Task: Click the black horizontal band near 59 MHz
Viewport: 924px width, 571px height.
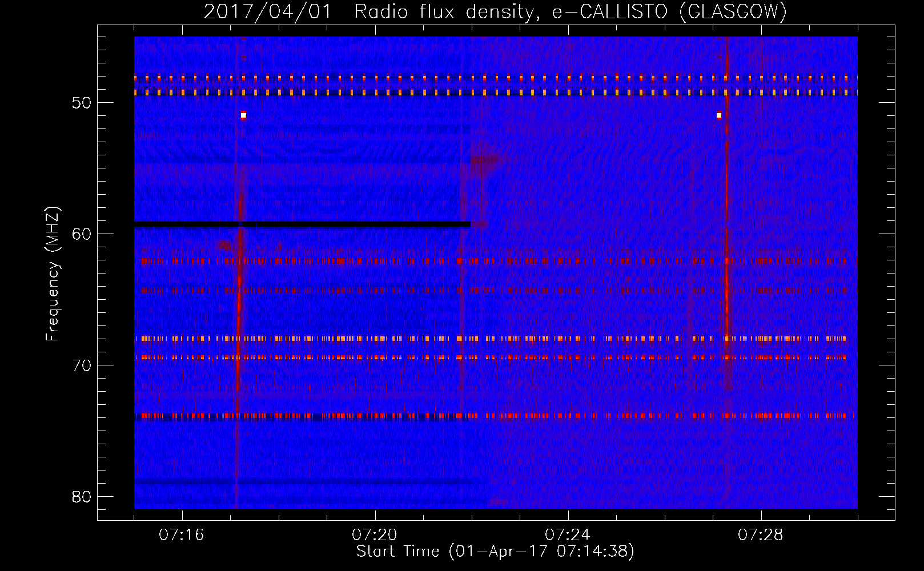Action: coord(302,224)
